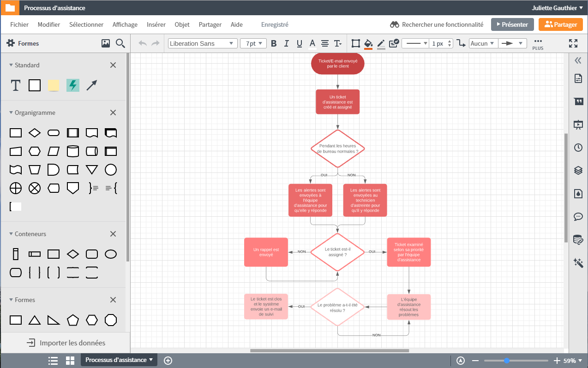
Task: Open the Layers panel icon
Action: 578,171
